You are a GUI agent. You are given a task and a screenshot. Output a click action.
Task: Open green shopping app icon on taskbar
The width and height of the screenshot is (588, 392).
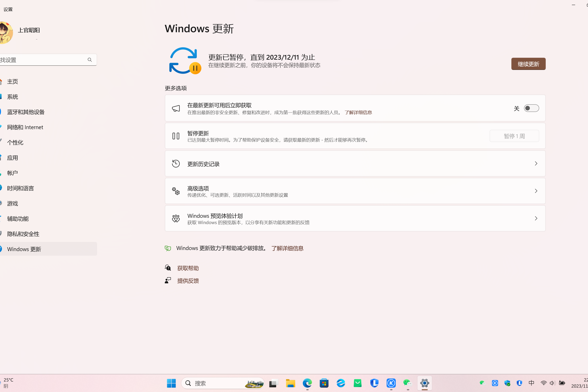click(x=358, y=383)
